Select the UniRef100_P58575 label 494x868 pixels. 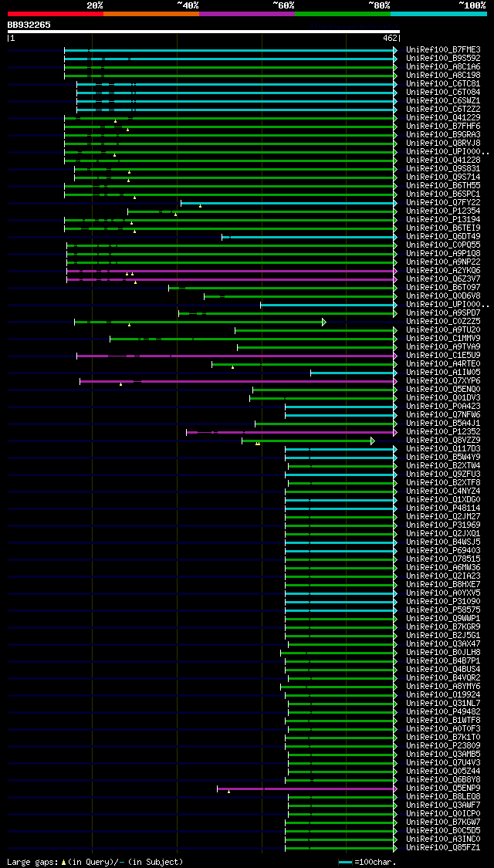coord(443,610)
